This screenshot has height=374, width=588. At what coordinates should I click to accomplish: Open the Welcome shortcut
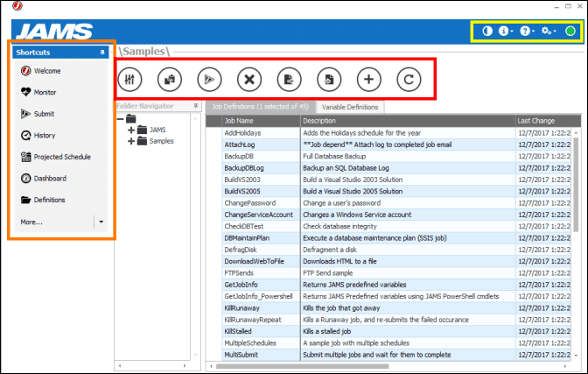pos(40,71)
